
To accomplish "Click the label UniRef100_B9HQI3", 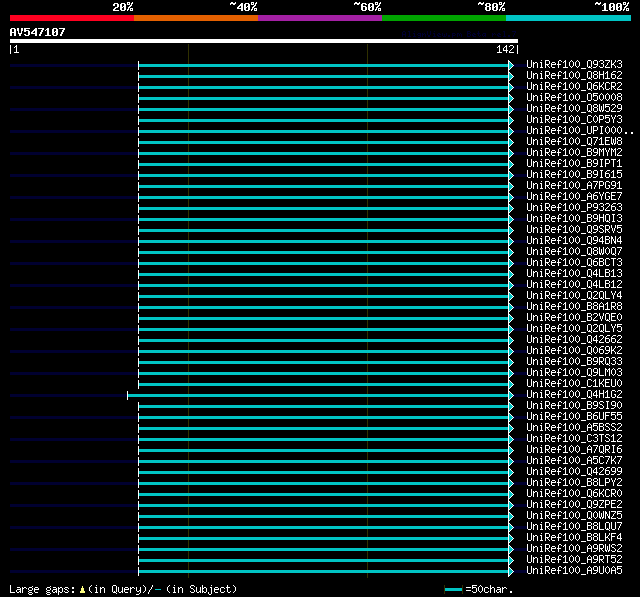I will [x=574, y=219].
